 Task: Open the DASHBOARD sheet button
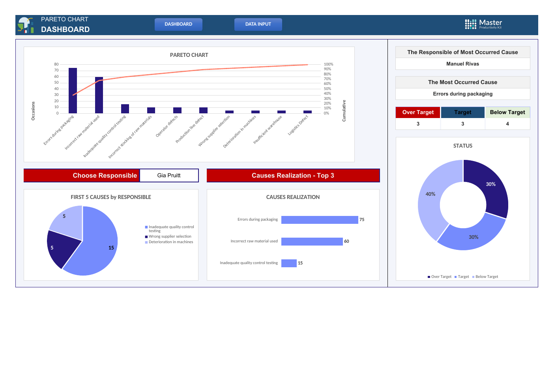pos(178,24)
